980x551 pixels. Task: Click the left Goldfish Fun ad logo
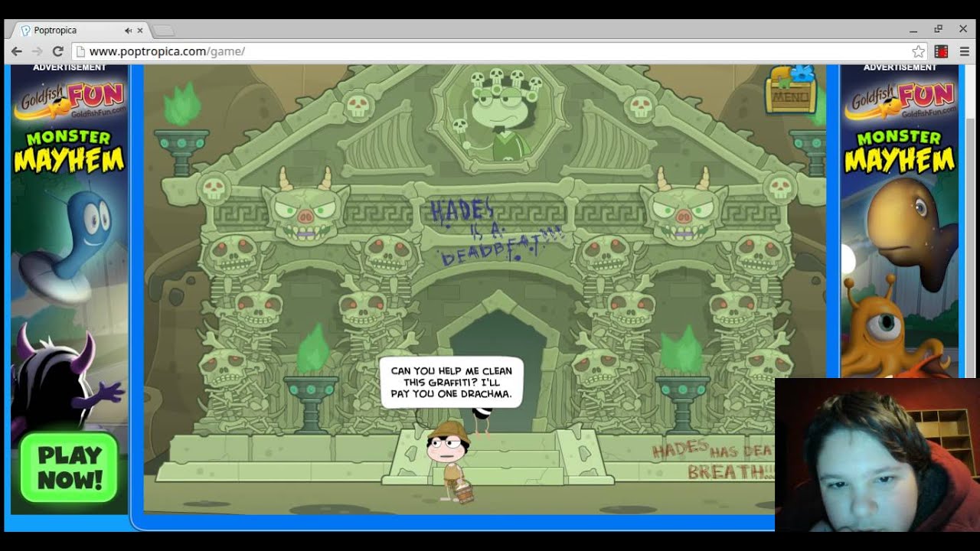[70, 99]
